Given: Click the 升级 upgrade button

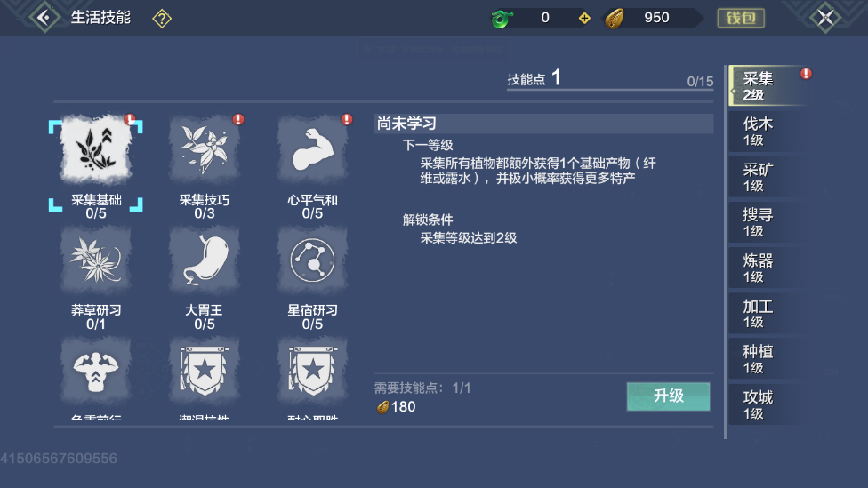Looking at the screenshot, I should [668, 396].
